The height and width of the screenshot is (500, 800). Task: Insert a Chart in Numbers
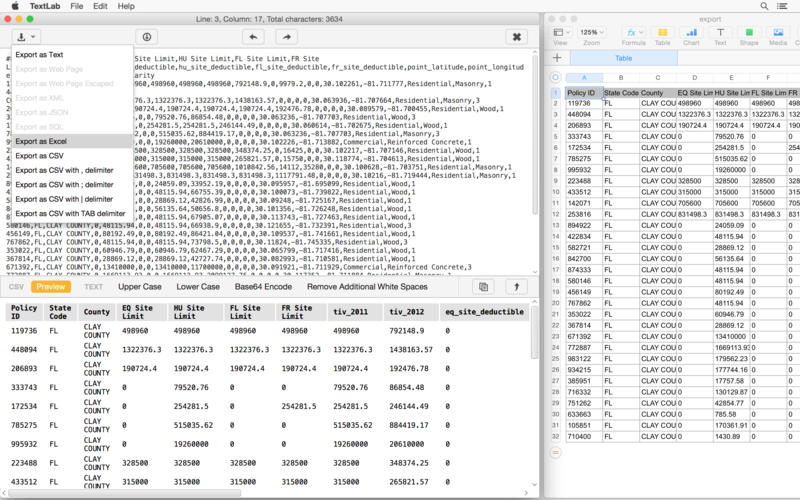click(690, 36)
